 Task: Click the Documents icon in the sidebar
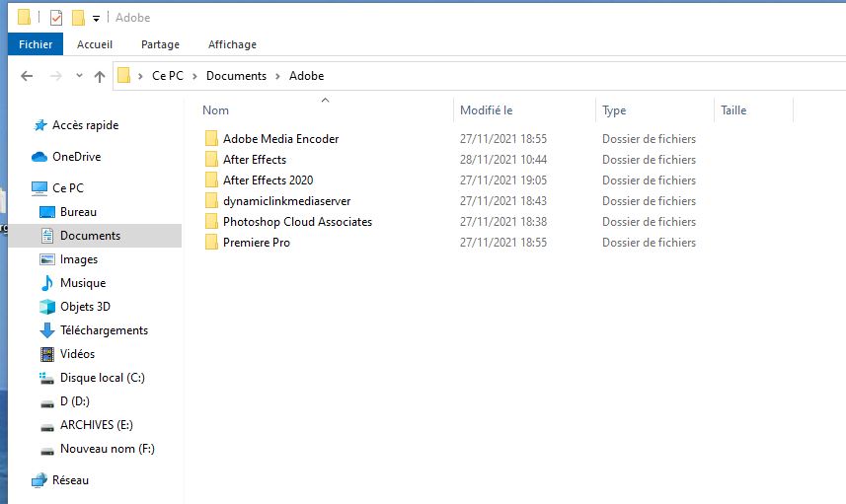click(x=47, y=236)
